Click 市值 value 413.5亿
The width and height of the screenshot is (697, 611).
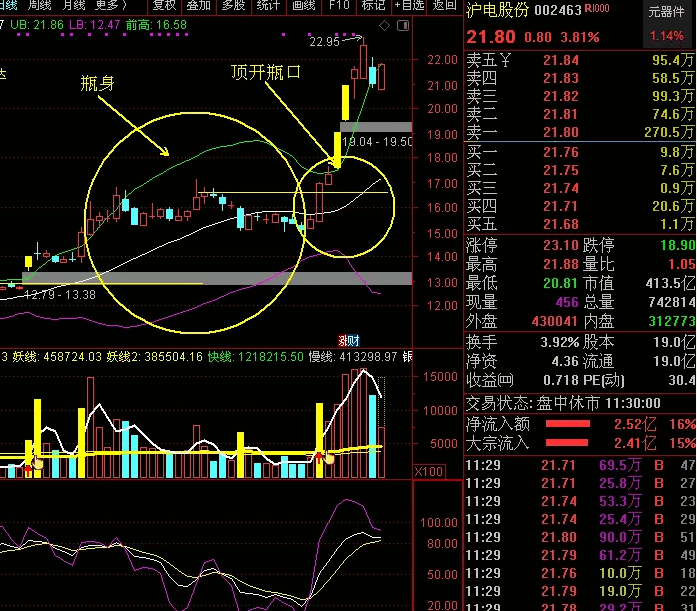point(670,283)
